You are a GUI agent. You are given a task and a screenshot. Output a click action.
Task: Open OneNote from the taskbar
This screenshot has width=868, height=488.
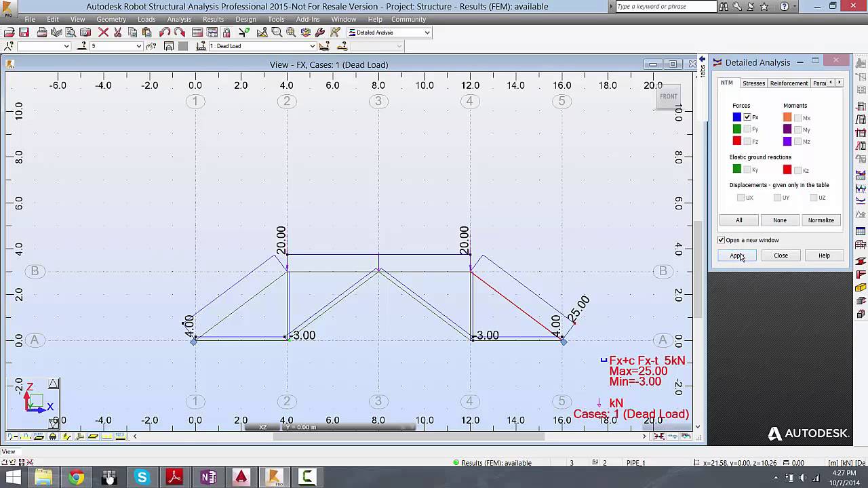click(208, 477)
